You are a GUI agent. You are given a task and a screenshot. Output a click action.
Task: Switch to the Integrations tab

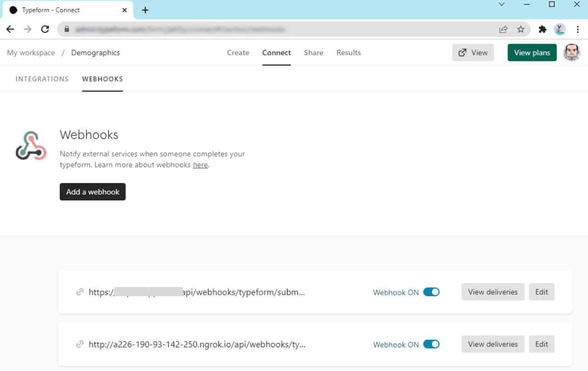[x=42, y=79]
